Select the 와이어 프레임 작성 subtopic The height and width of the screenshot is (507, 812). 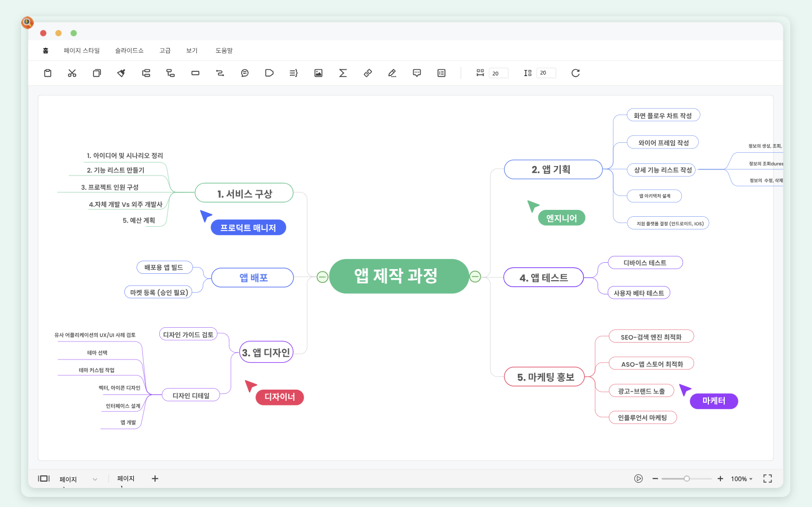[663, 142]
